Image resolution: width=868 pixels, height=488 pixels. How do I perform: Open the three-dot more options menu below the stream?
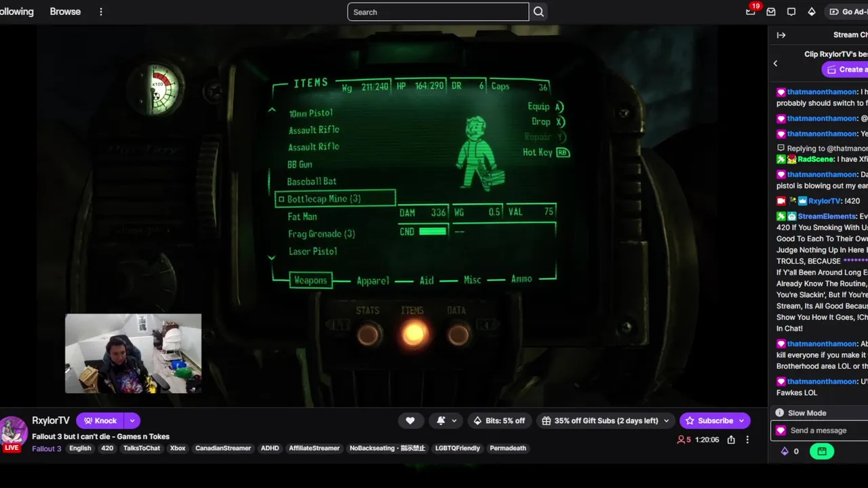click(x=747, y=439)
